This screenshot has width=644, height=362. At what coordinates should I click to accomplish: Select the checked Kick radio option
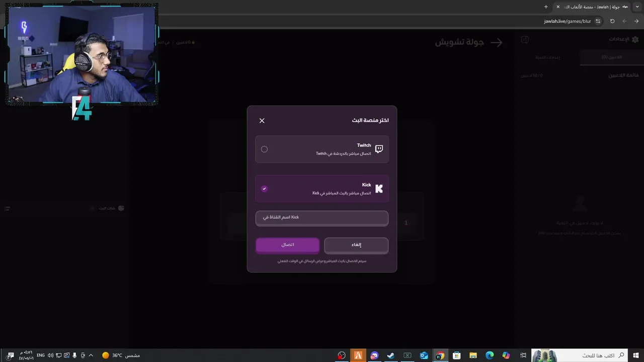coord(264,189)
